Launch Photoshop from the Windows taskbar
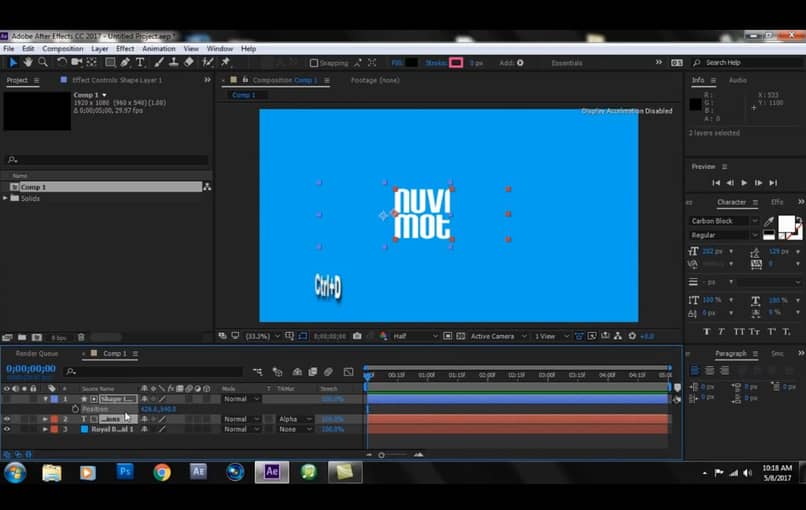The width and height of the screenshot is (806, 510). click(x=125, y=472)
